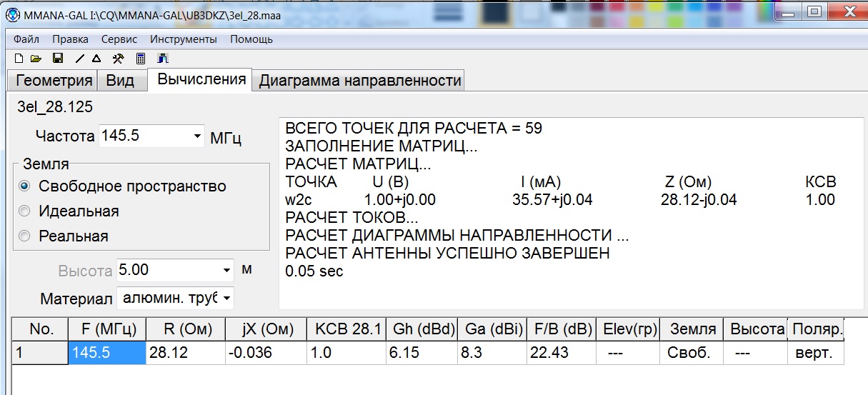Click the Open file folder icon
The height and width of the screenshot is (395, 868).
[x=36, y=59]
